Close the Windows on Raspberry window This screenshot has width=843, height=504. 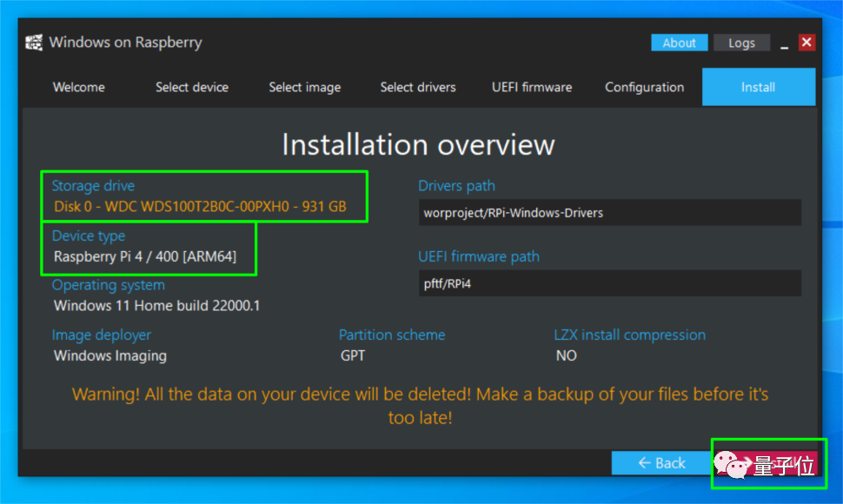click(x=806, y=42)
